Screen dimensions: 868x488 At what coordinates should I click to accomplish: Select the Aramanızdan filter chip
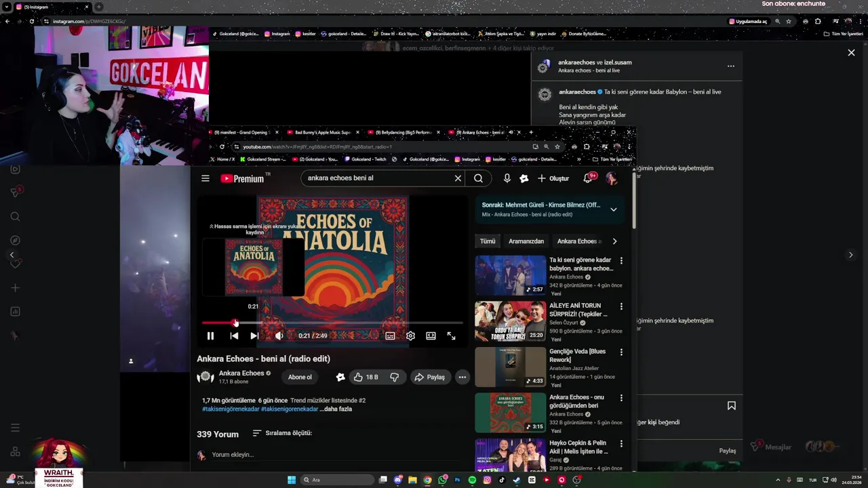526,241
